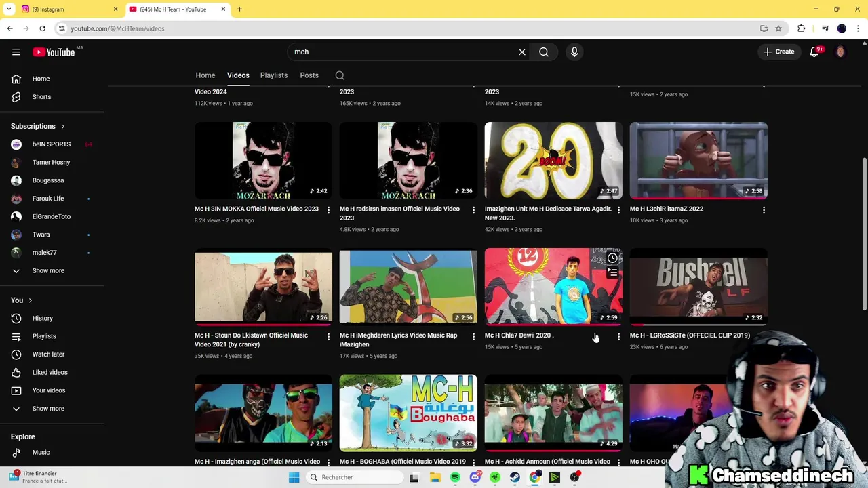Play the Imazighen anga video thumbnail
Viewport: 868px width, 488px height.
(263, 413)
